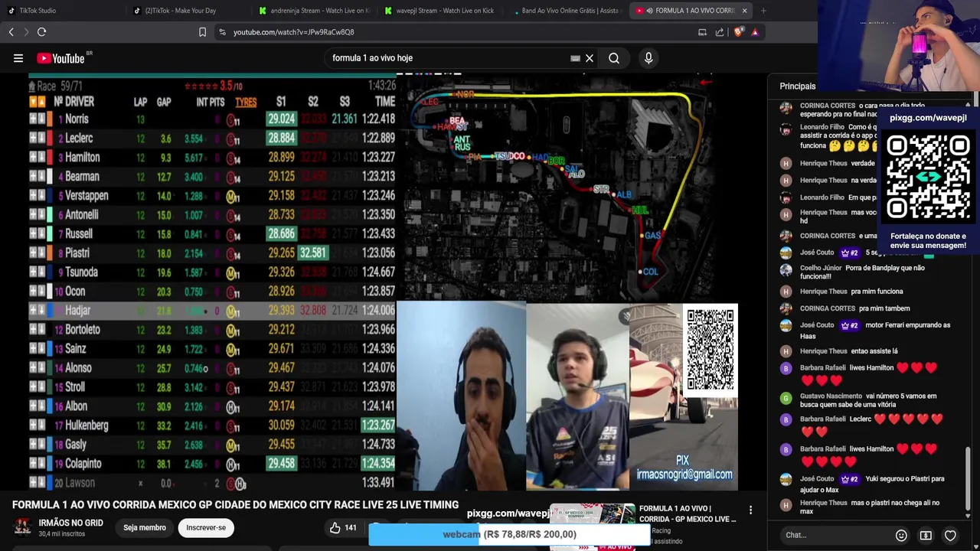Switch to the Band Ao Vivo Online tab
The height and width of the screenshot is (551, 980).
point(567,11)
